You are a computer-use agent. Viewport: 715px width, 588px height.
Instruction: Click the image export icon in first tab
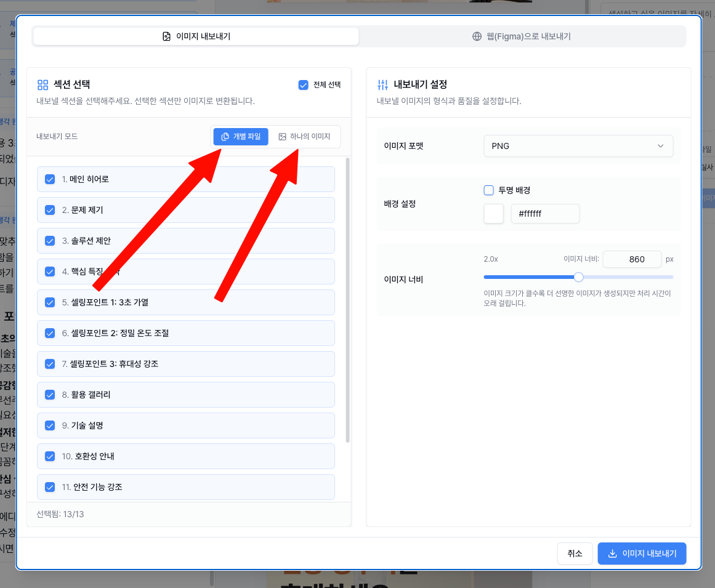(x=166, y=36)
